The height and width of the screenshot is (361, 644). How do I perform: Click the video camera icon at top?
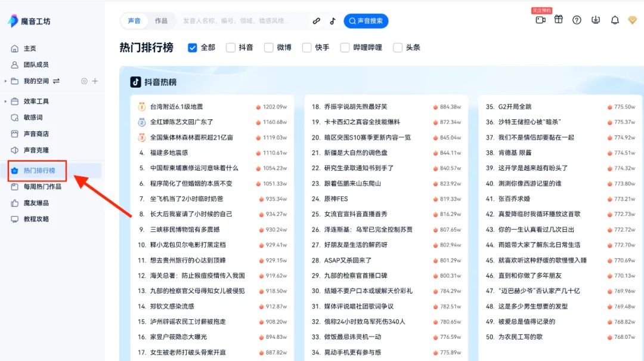[x=540, y=20]
